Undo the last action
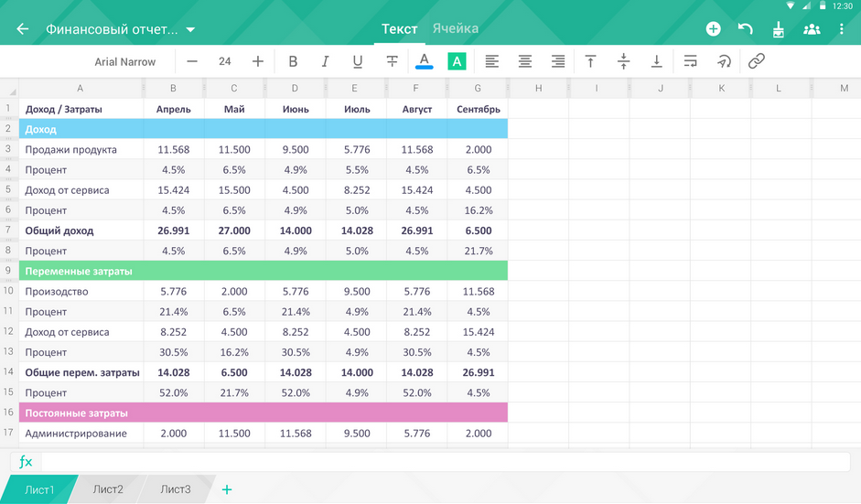The height and width of the screenshot is (504, 861). pos(745,29)
